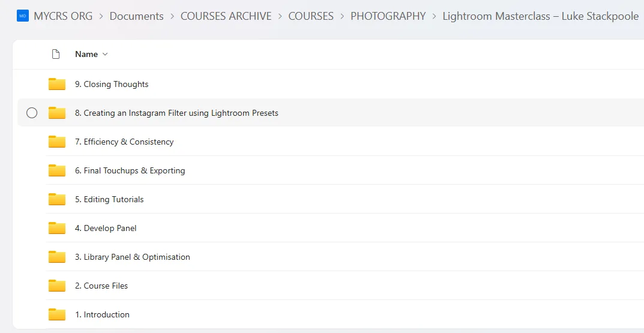The width and height of the screenshot is (644, 333).
Task: Click folder icon for 4. Develop Panel
Action: (x=57, y=228)
